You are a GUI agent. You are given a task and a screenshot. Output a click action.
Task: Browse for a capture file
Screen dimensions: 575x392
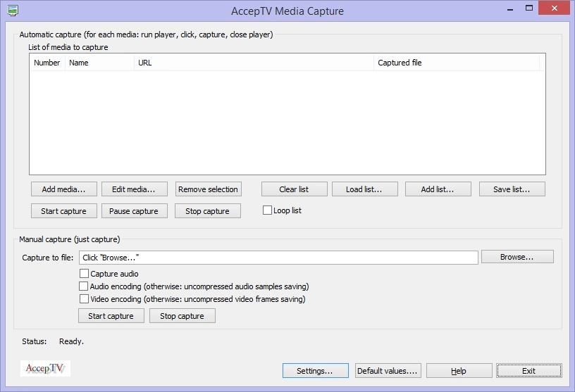pyautogui.click(x=517, y=257)
